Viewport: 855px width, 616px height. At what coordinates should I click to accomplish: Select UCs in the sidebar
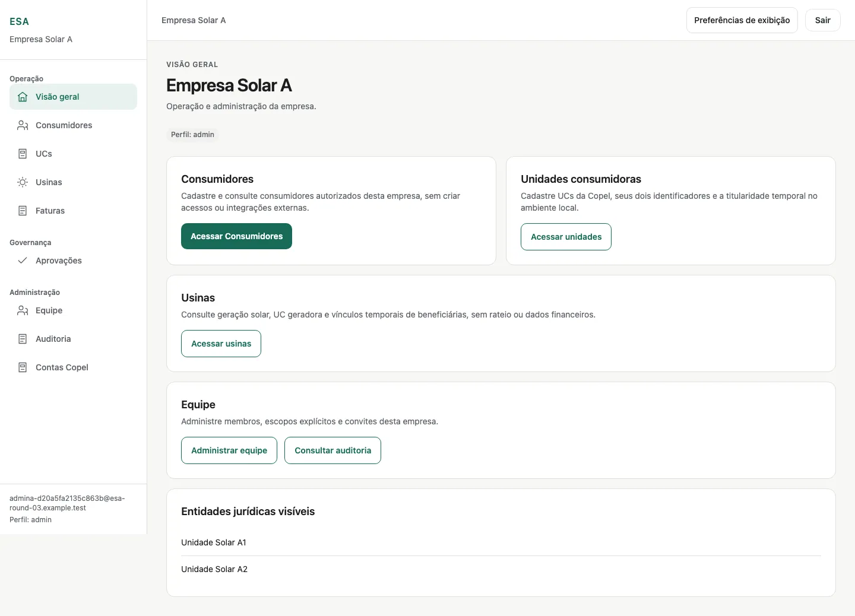[x=73, y=154]
